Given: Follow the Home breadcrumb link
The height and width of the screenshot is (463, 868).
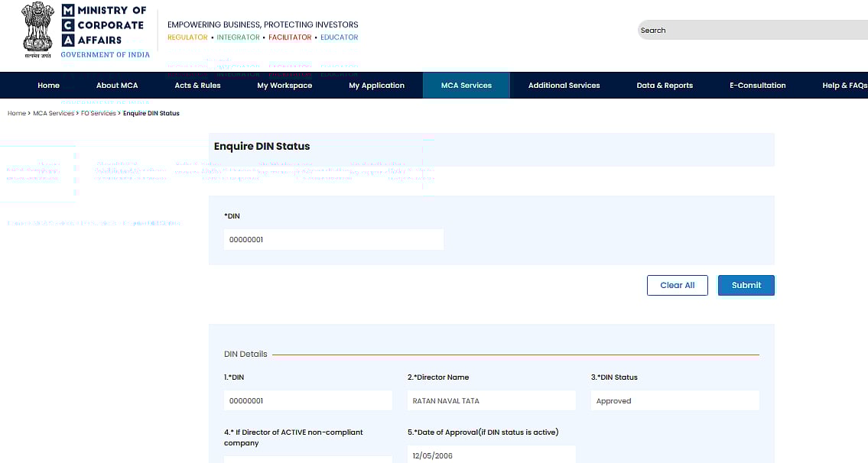Looking at the screenshot, I should click(16, 113).
